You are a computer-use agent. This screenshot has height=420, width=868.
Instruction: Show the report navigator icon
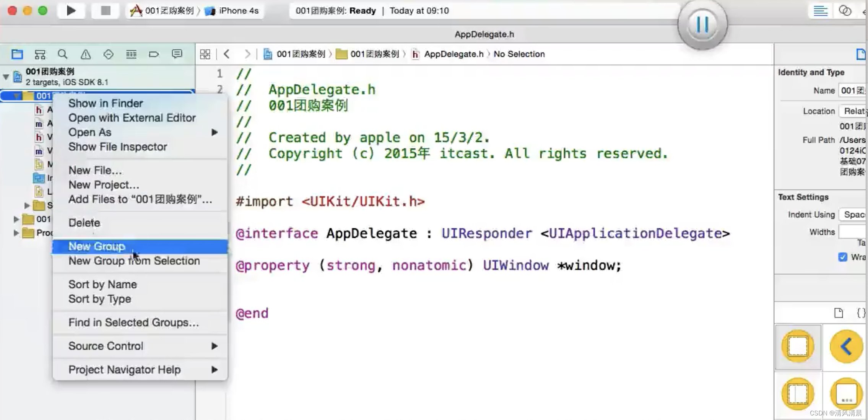(177, 54)
